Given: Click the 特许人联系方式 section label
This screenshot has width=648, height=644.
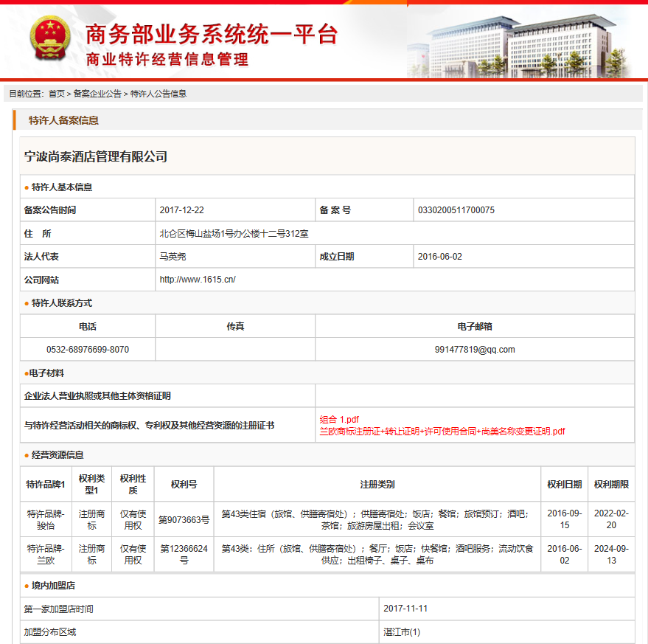Looking at the screenshot, I should pos(62,303).
